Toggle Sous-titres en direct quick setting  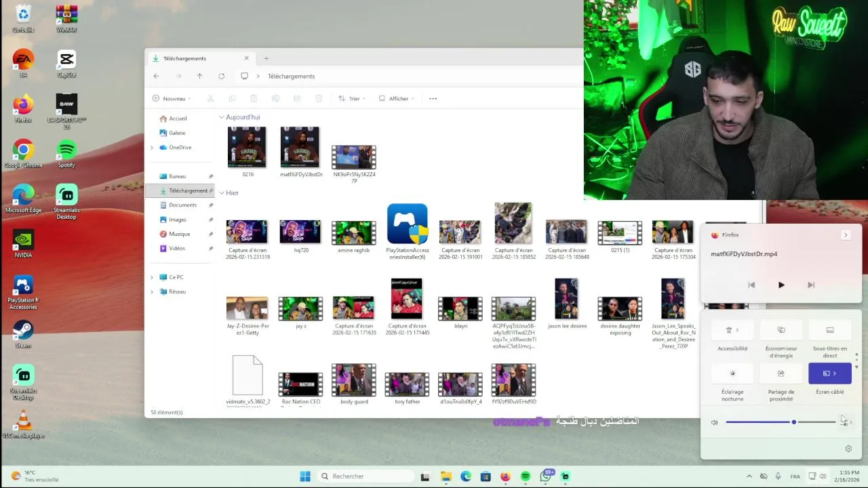click(x=830, y=330)
